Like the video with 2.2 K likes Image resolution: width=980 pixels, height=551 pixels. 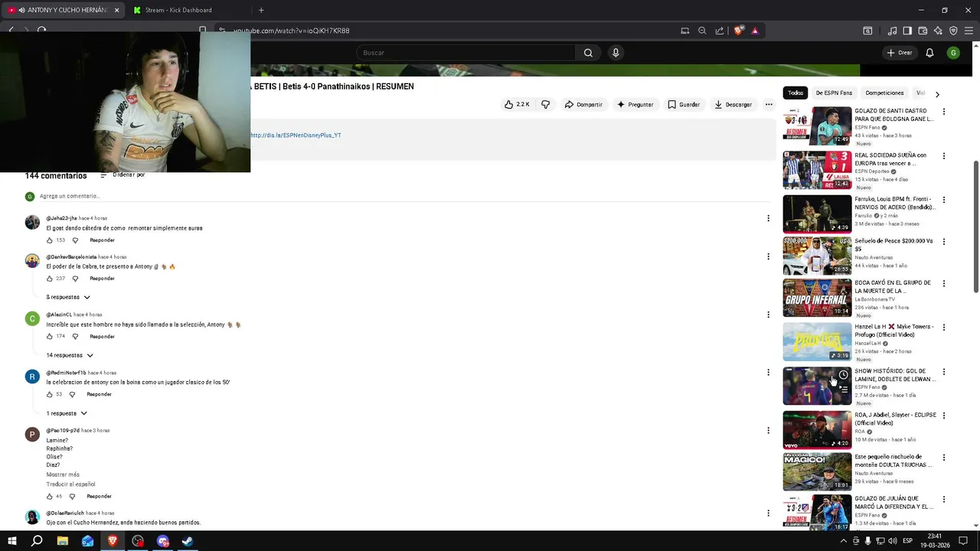pos(517,104)
